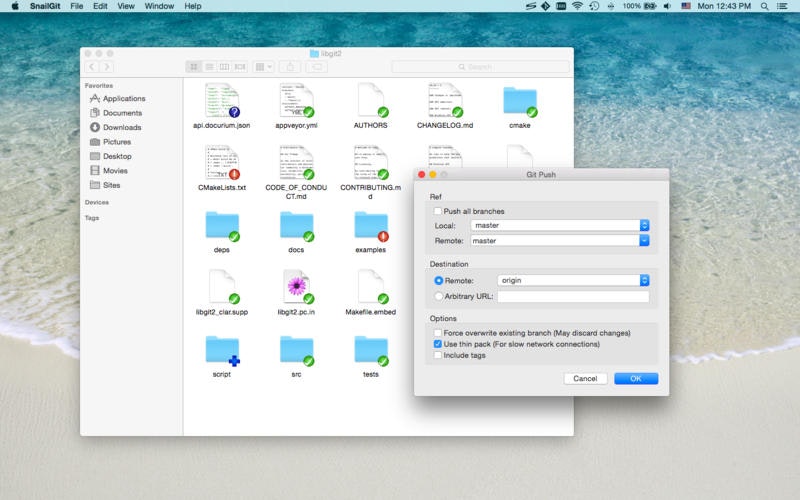Image resolution: width=800 pixels, height=500 pixels.
Task: Click the Arbitrary URL text field
Action: (x=573, y=296)
